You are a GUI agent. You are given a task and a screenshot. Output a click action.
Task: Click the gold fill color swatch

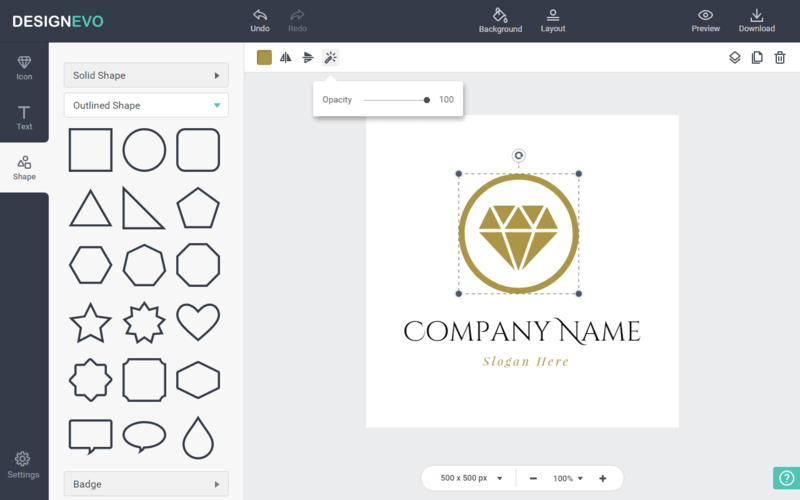point(264,58)
